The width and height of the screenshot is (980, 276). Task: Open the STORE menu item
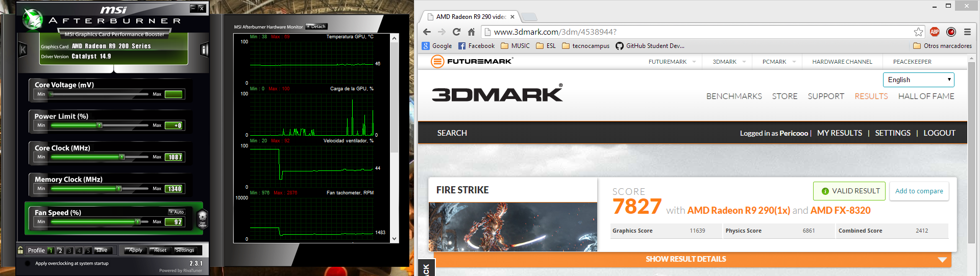click(x=785, y=96)
